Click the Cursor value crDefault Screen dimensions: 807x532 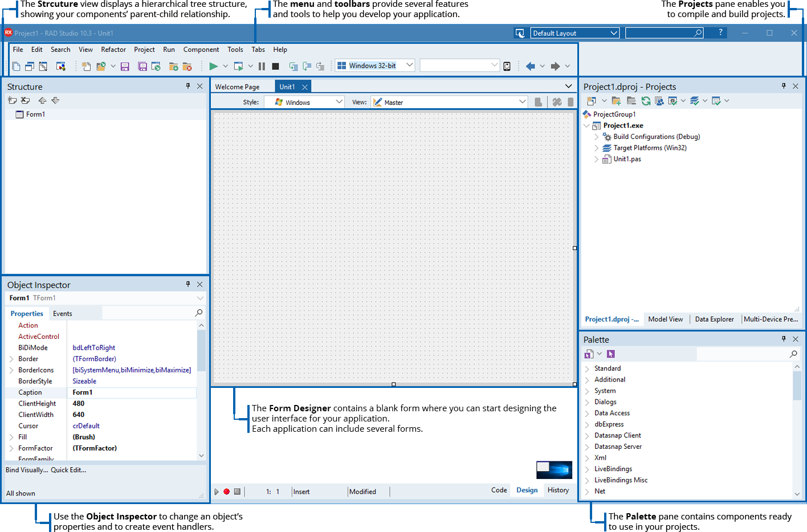click(x=86, y=426)
